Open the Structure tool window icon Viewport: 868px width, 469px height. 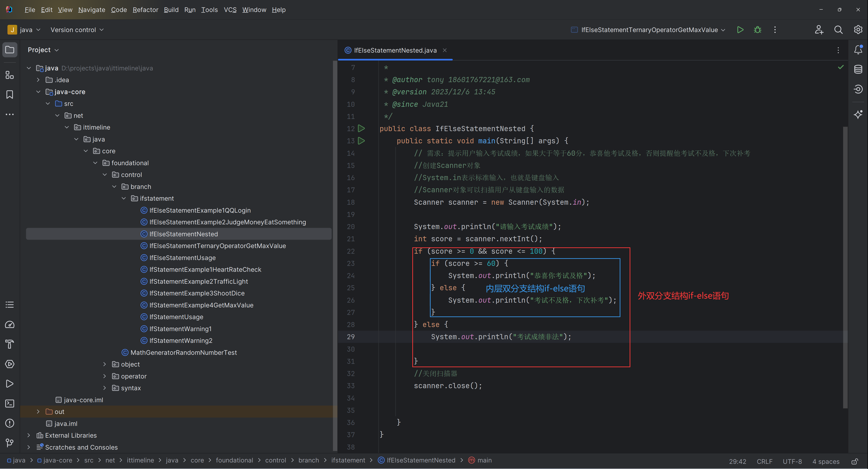click(10, 75)
